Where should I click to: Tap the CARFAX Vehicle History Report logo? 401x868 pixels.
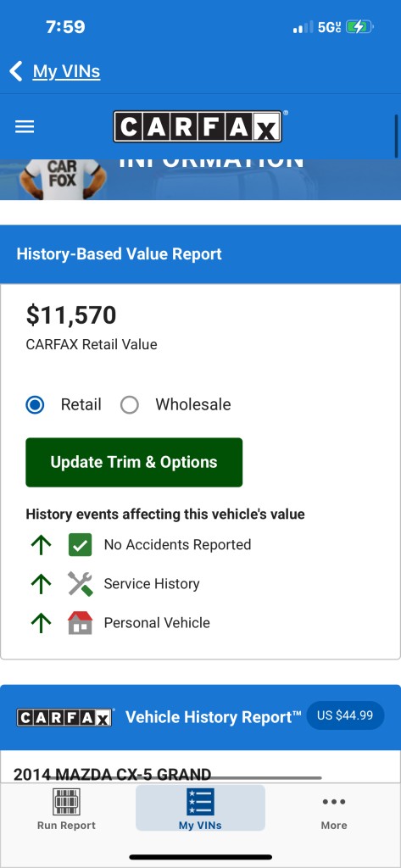coord(64,717)
